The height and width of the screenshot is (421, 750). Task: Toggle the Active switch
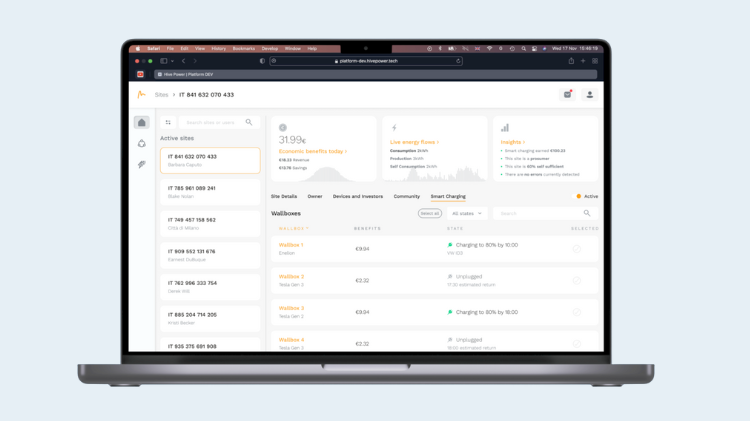tap(579, 196)
